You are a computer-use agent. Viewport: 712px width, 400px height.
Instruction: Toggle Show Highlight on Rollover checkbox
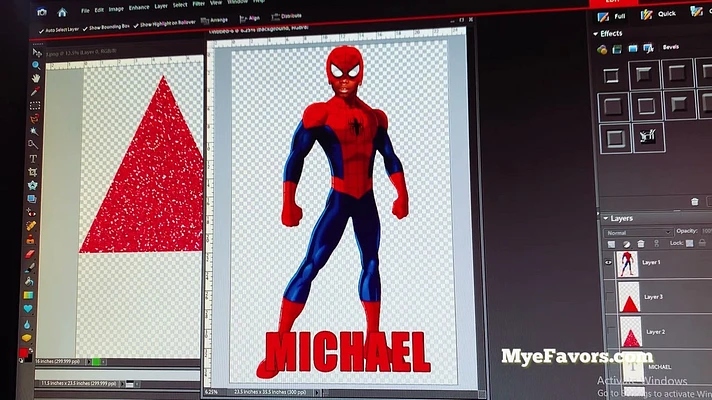tap(136, 25)
